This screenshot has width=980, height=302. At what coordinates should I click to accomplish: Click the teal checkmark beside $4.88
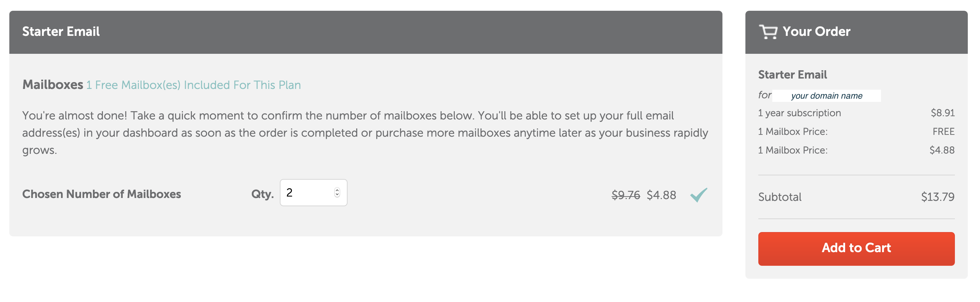pos(698,195)
